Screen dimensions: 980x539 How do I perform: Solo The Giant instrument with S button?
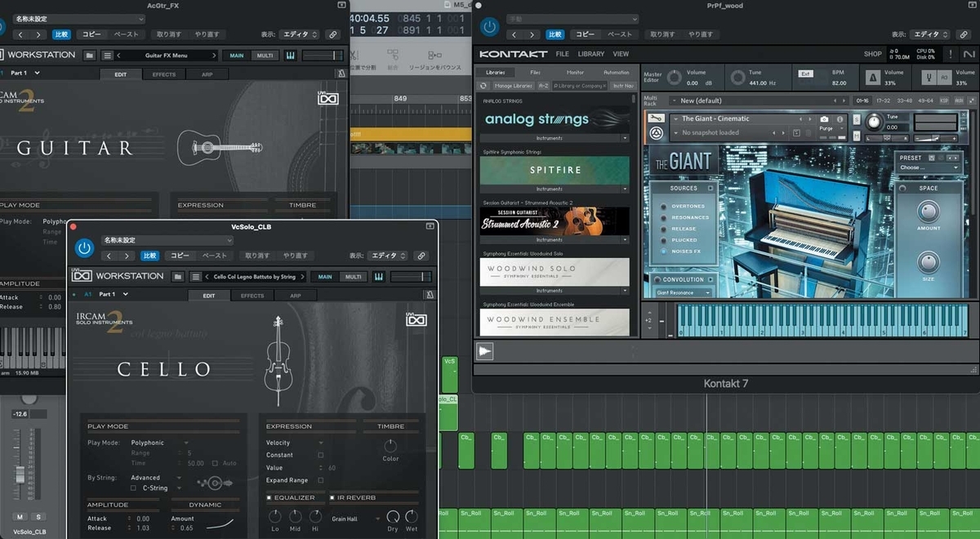click(x=857, y=118)
